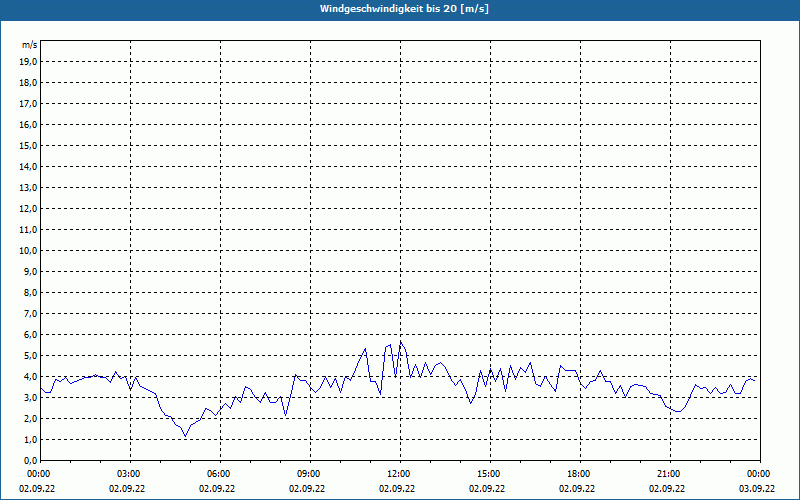The image size is (800, 500).
Task: Click the 17,0 y-axis label
Action: point(29,104)
